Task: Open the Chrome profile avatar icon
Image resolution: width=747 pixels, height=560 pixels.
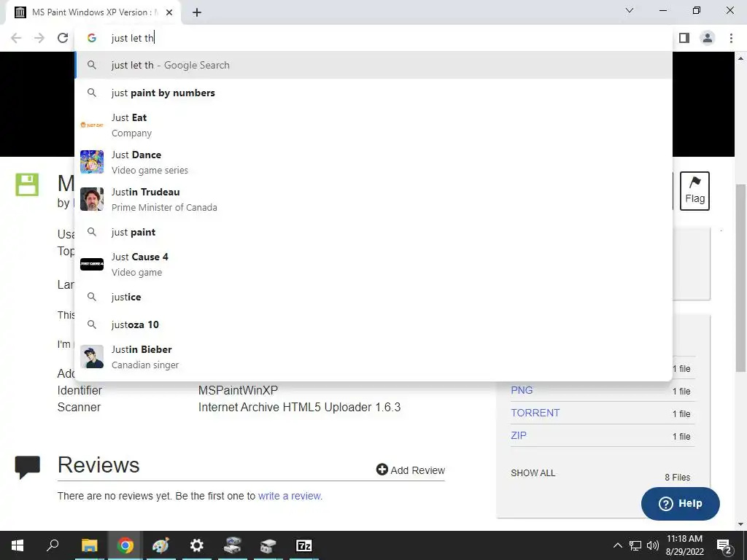Action: pyautogui.click(x=708, y=38)
